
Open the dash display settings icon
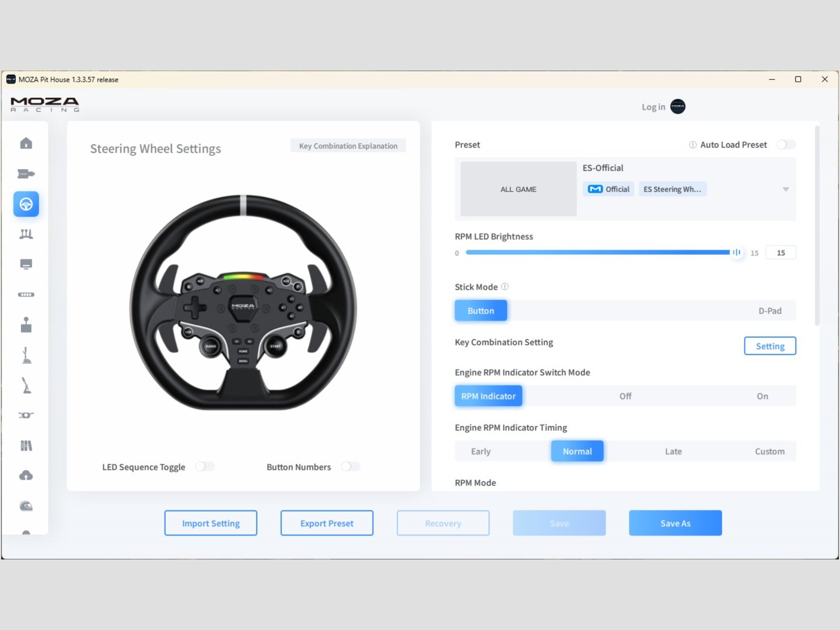point(26,264)
